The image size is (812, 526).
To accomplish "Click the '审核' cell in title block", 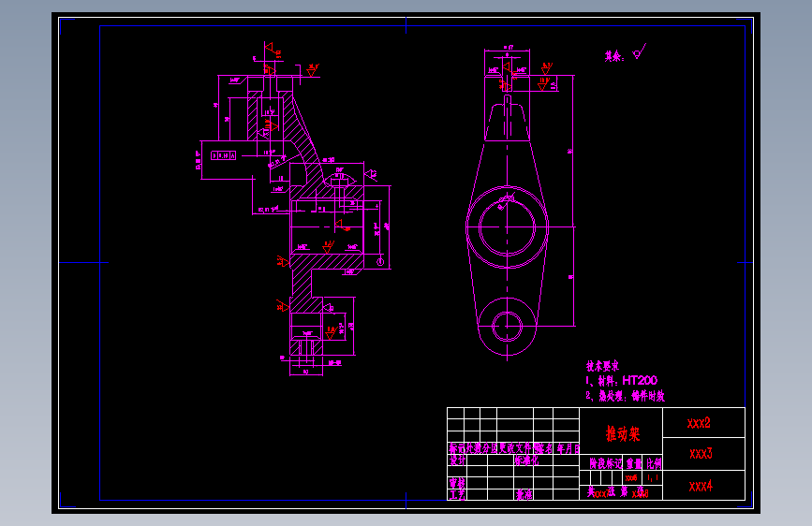I will pos(457,483).
